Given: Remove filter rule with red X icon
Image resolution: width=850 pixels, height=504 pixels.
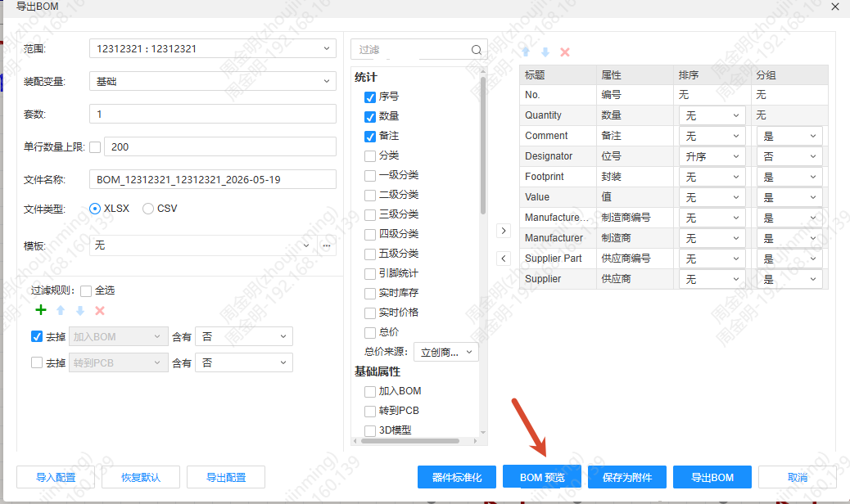Looking at the screenshot, I should click(100, 310).
